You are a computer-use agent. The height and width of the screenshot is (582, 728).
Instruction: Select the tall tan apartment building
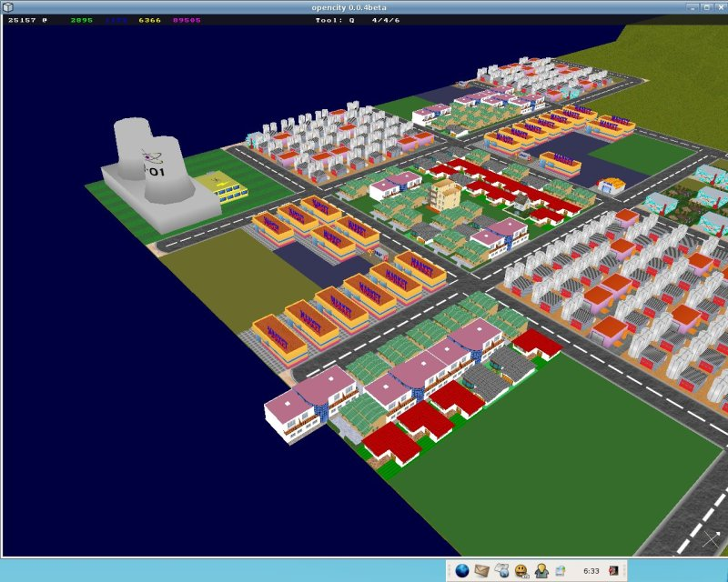pos(445,195)
